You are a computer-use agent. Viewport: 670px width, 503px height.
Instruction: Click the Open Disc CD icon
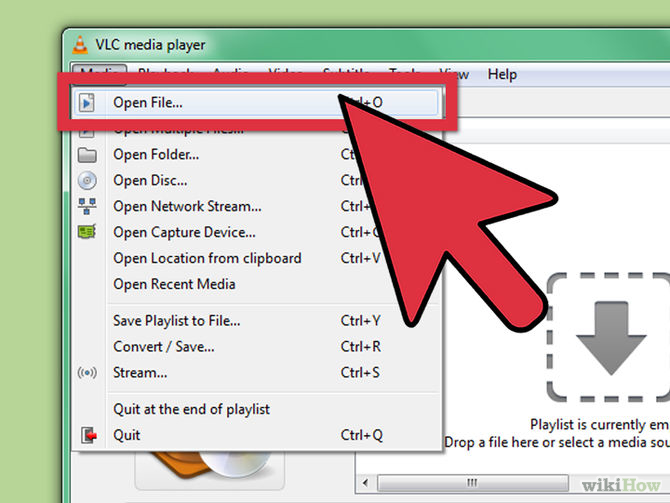point(87,181)
